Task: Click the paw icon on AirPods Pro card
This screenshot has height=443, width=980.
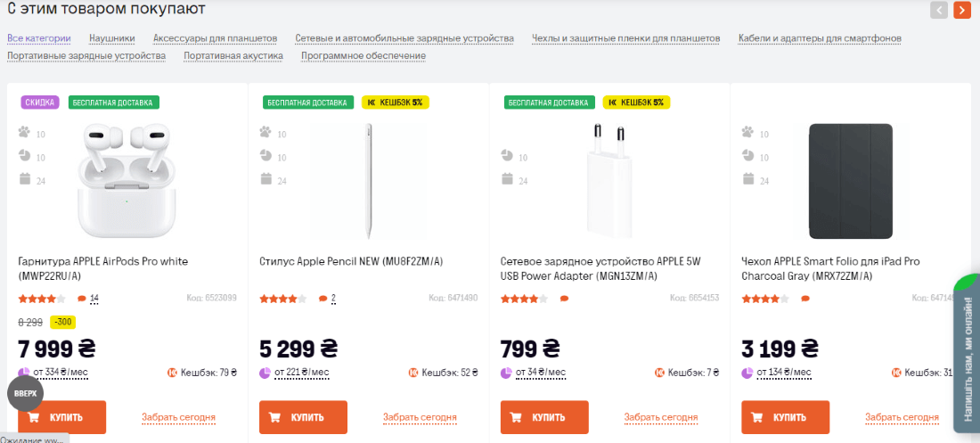Action: [24, 133]
